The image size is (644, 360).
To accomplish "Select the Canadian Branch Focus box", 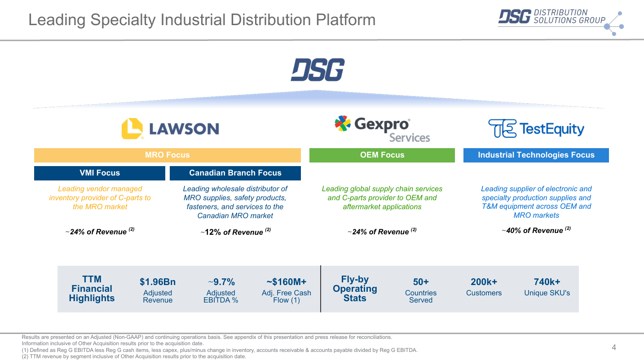I will tap(235, 173).
